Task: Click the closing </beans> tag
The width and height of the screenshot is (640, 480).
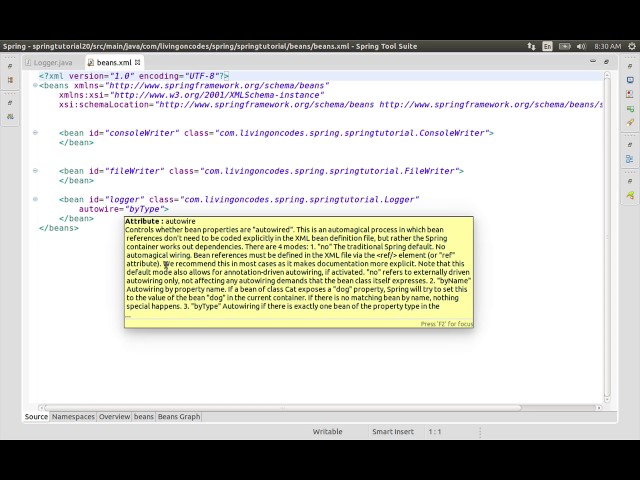Action: [59, 228]
